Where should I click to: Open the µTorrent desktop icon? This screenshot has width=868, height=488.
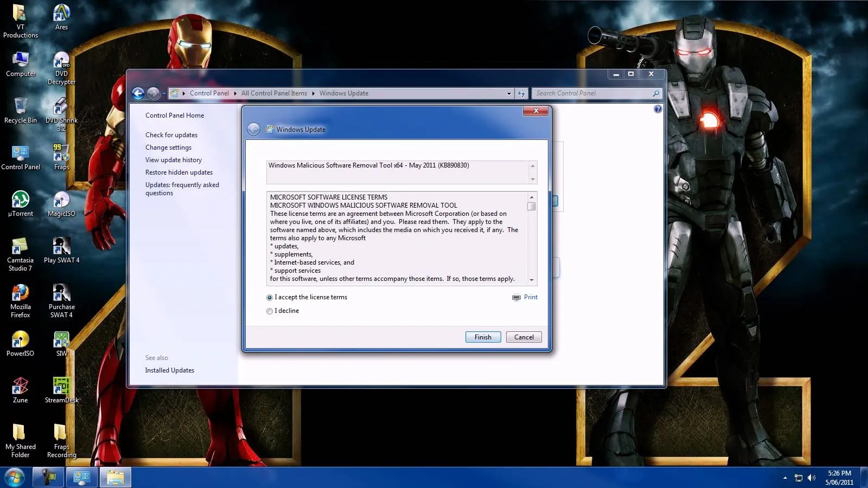pyautogui.click(x=20, y=204)
